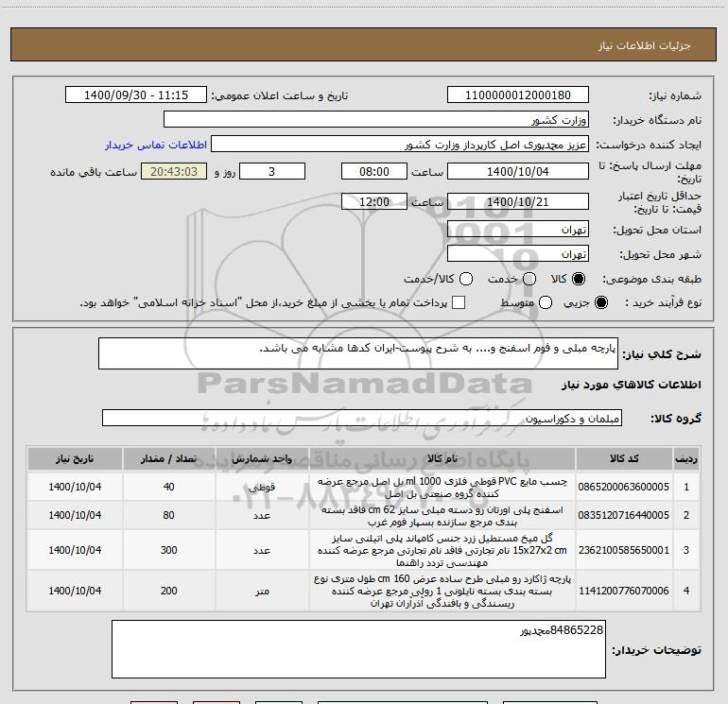Screen dimensions: 728x704
Task: Click quantity 40 in row 1
Action: pos(168,487)
